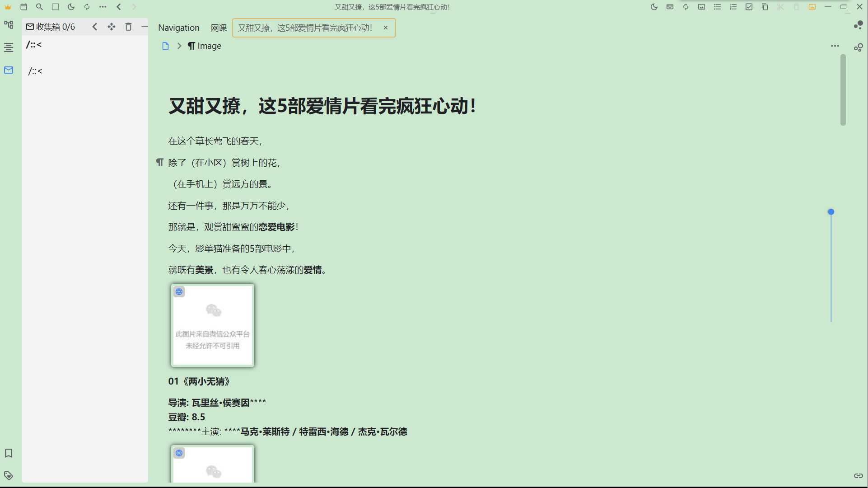
Task: Open the backlinks icon at the bottom right
Action: pos(859,475)
